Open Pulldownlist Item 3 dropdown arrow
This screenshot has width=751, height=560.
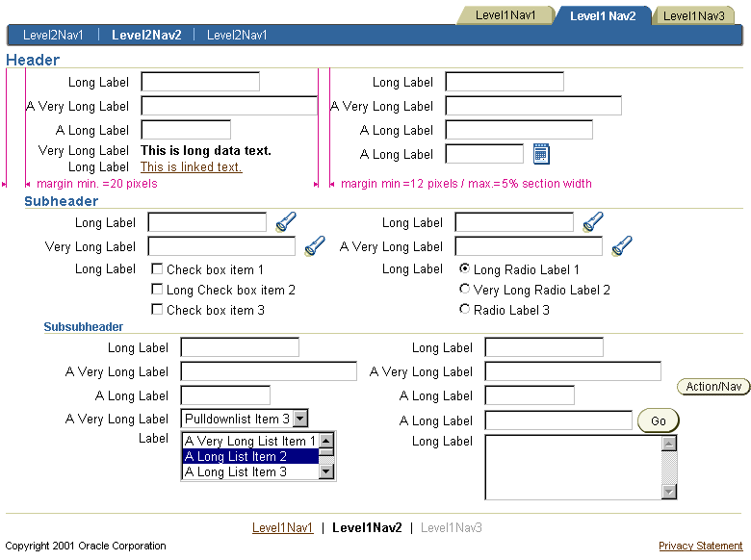(299, 419)
